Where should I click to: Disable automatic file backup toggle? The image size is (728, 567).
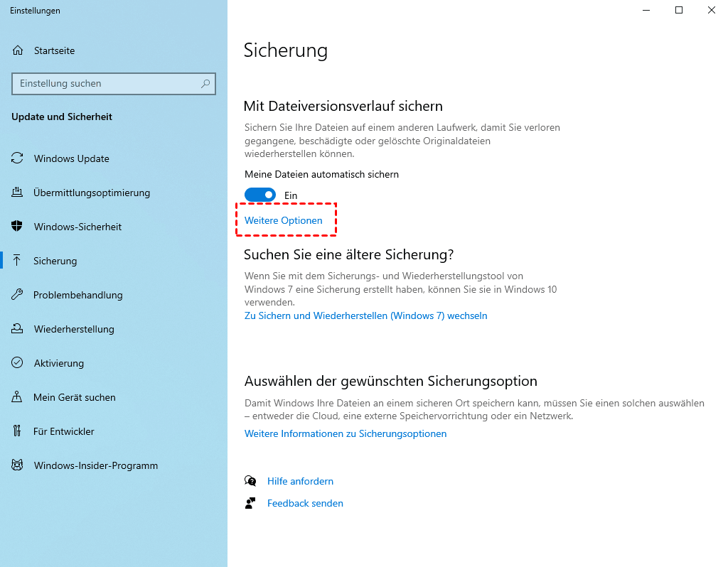pyautogui.click(x=260, y=195)
